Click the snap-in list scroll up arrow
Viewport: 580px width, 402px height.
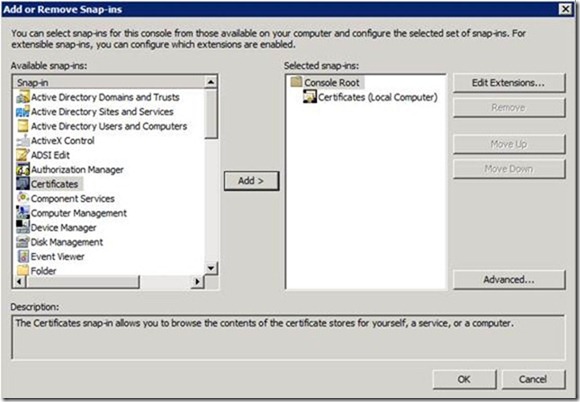211,82
